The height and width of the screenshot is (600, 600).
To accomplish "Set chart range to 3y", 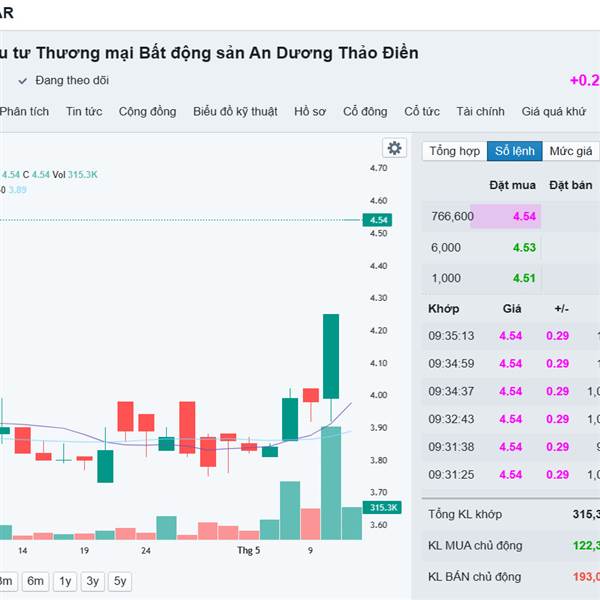I will 93,581.
